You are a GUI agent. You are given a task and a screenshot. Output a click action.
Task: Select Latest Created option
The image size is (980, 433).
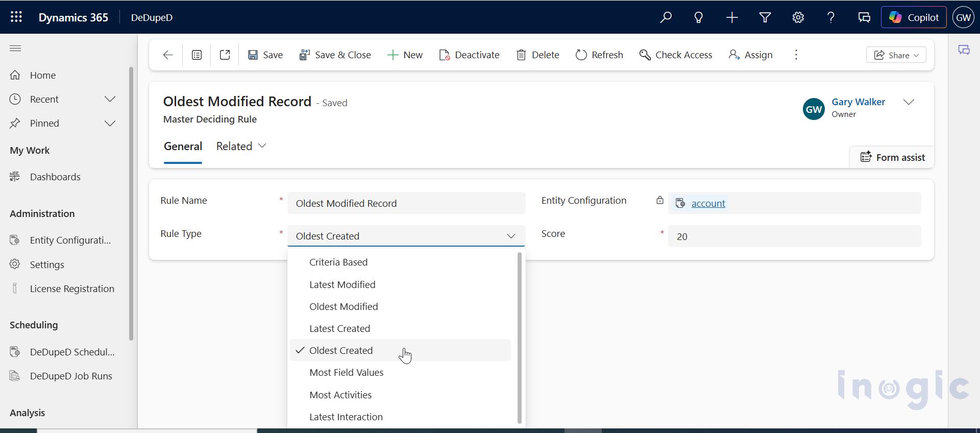click(x=400, y=328)
